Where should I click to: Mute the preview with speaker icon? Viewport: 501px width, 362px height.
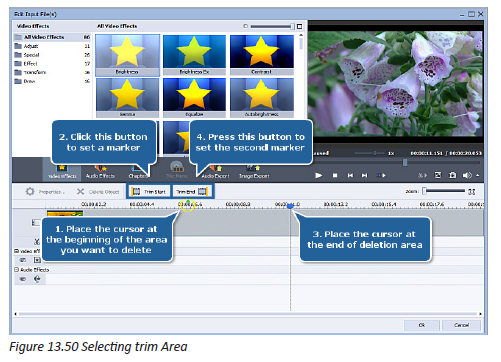(467, 175)
